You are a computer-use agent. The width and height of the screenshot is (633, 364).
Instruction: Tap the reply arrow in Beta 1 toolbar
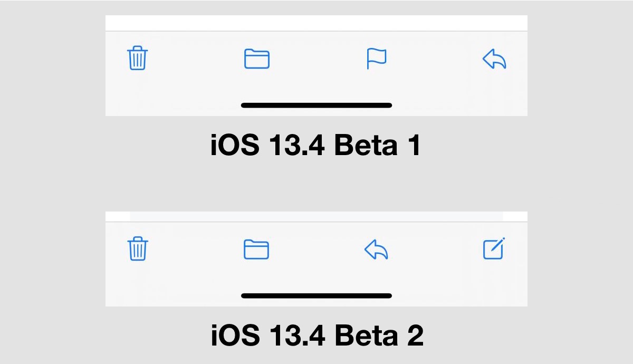[495, 59]
